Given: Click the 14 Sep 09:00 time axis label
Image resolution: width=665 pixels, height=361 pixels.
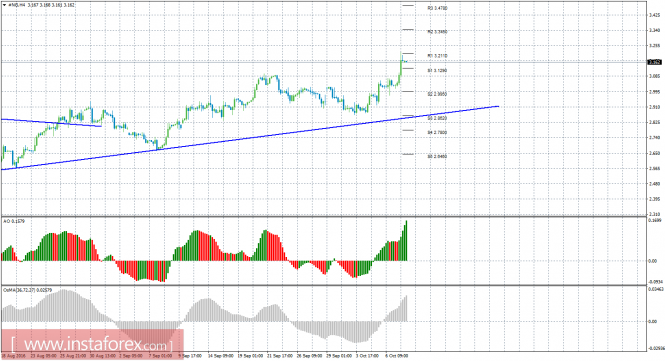Looking at the screenshot, I should 220,356.
